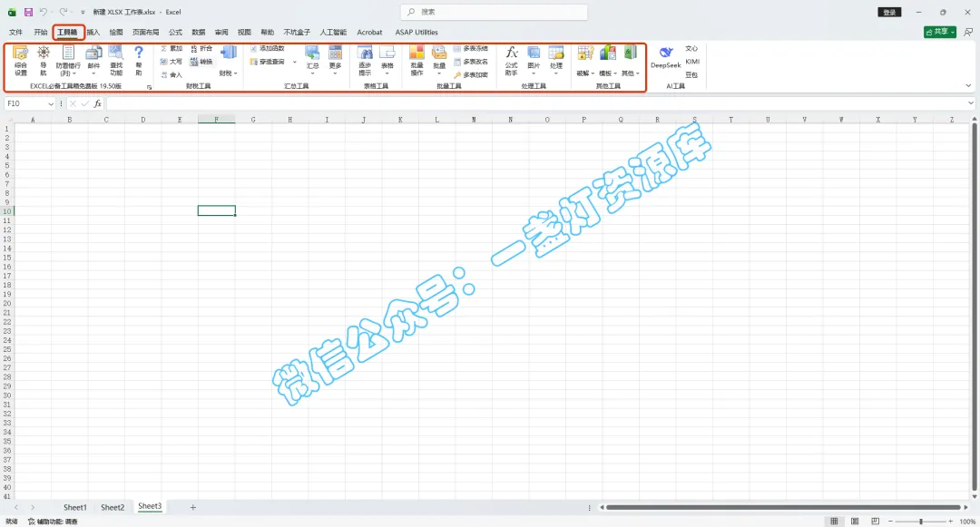Switch to Sheet2 tab
The image size is (980, 527).
113,507
